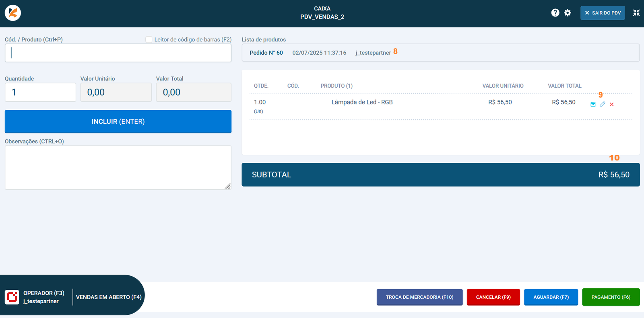Put the sale on hold with AGUARDAR (F7)
The height and width of the screenshot is (318, 644).
(551, 297)
